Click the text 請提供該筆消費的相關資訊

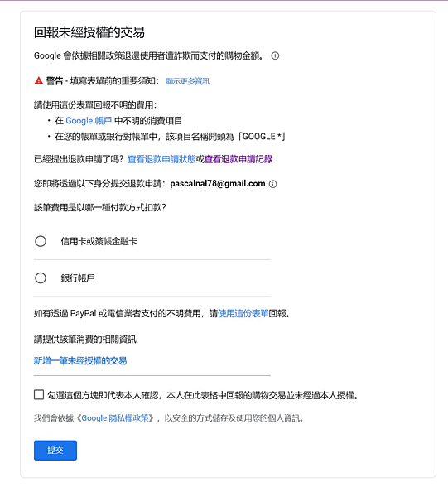click(85, 340)
